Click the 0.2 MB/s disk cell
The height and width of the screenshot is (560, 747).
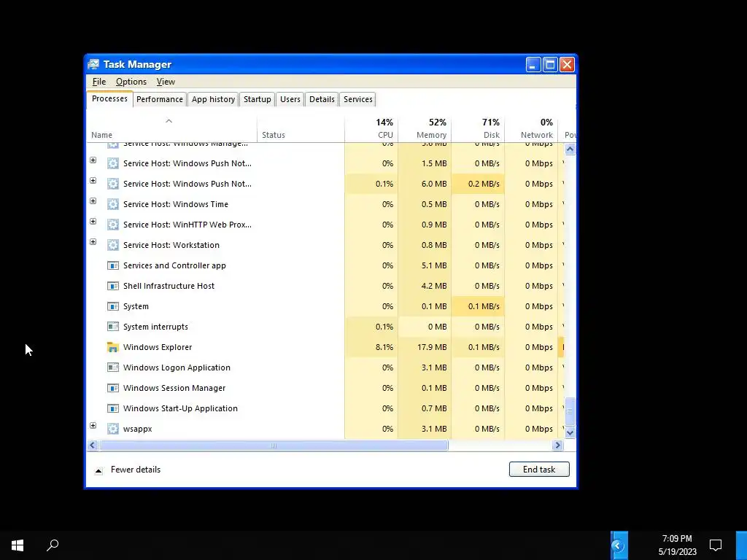click(x=478, y=184)
